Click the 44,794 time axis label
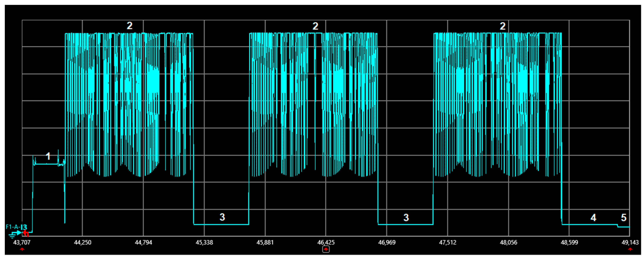 coord(143,242)
